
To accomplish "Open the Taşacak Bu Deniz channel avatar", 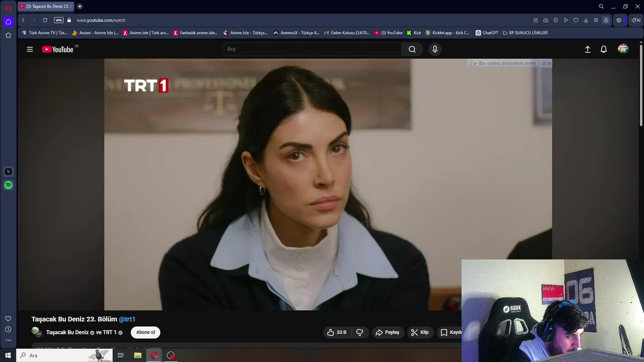I will pyautogui.click(x=36, y=332).
